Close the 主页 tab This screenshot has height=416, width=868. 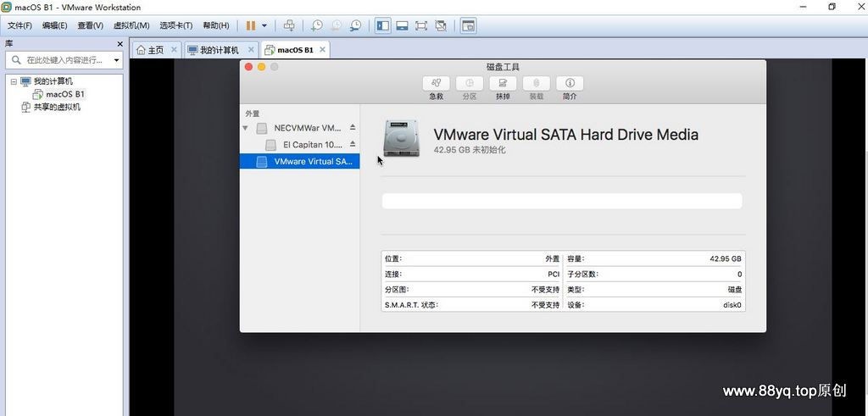[174, 49]
